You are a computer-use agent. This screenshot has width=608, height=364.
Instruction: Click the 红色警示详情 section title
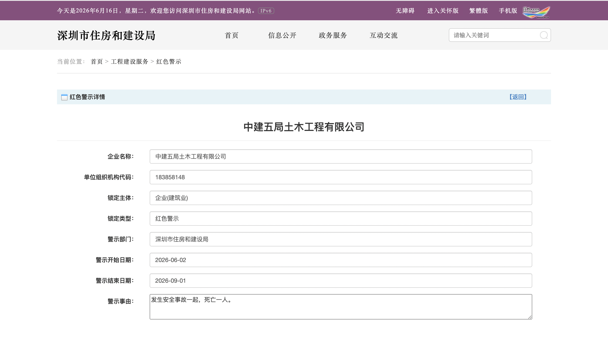[x=87, y=97]
